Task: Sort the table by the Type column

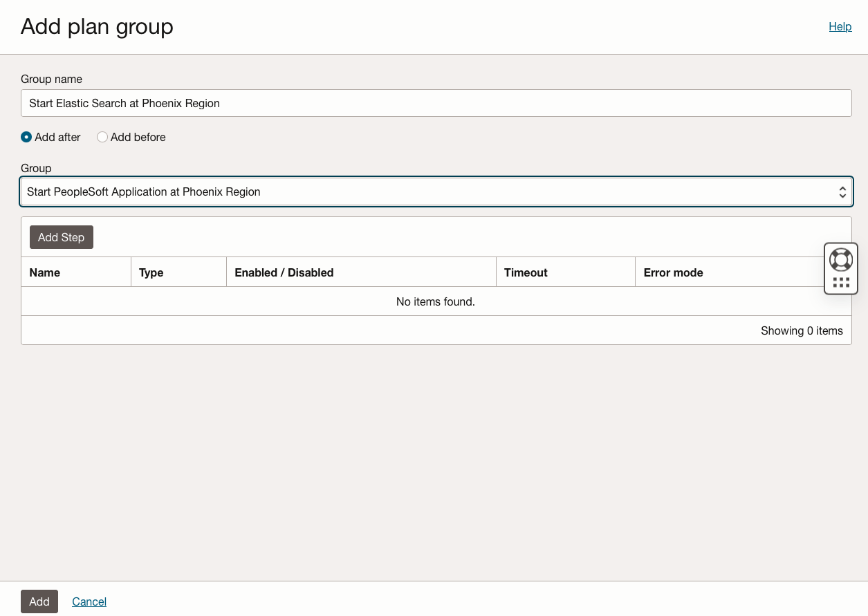Action: 151,272
